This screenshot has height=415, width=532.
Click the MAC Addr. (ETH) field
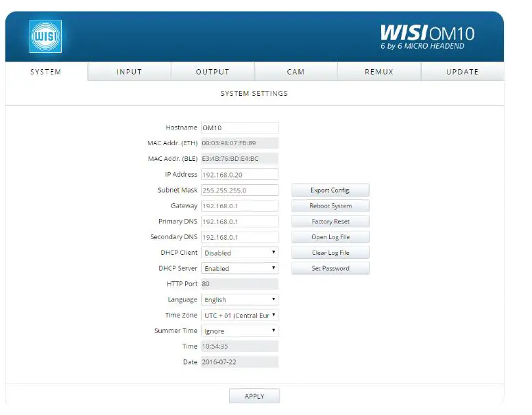240,143
